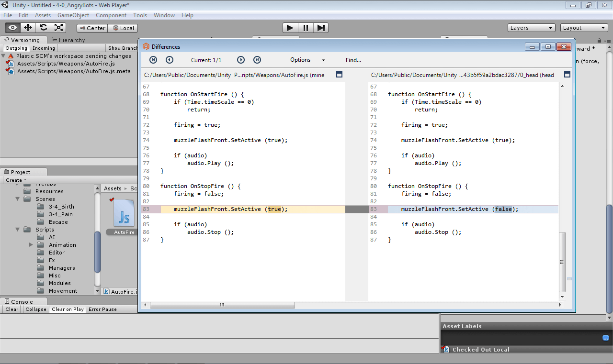Enable Clear on Play
613x364 pixels.
67,309
